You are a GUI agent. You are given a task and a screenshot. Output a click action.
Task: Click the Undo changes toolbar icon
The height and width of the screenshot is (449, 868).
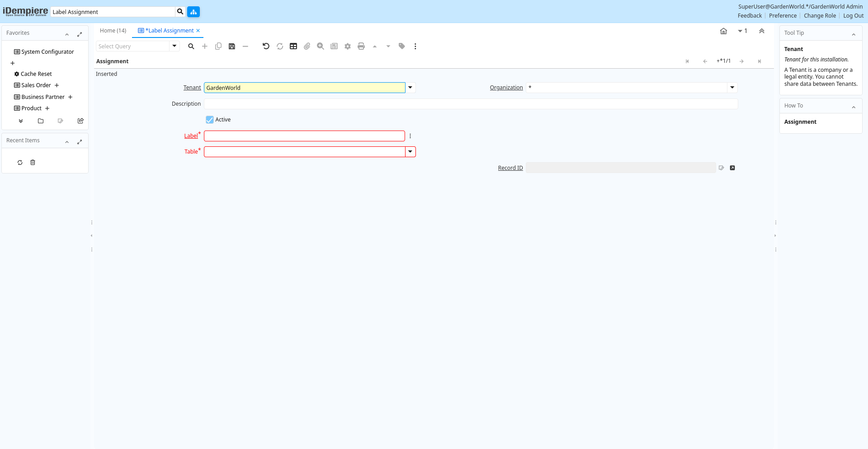tap(266, 46)
